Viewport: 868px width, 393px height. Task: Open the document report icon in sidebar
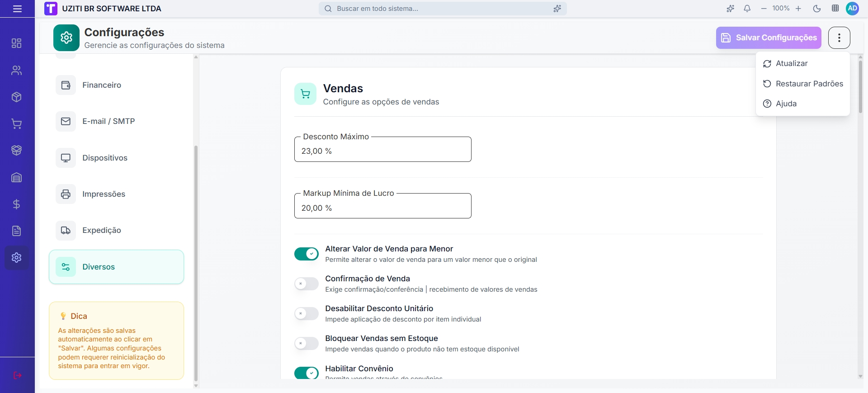(17, 231)
